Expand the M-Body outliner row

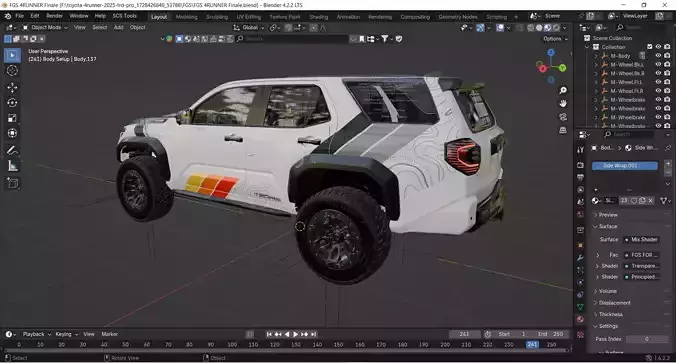(x=596, y=56)
